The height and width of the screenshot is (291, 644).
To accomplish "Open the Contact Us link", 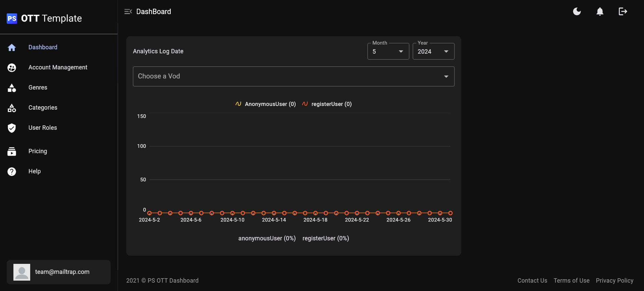I will pyautogui.click(x=532, y=281).
